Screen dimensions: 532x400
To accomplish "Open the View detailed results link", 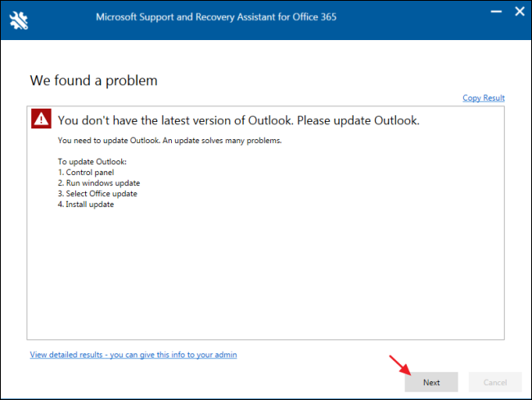I will pos(133,355).
